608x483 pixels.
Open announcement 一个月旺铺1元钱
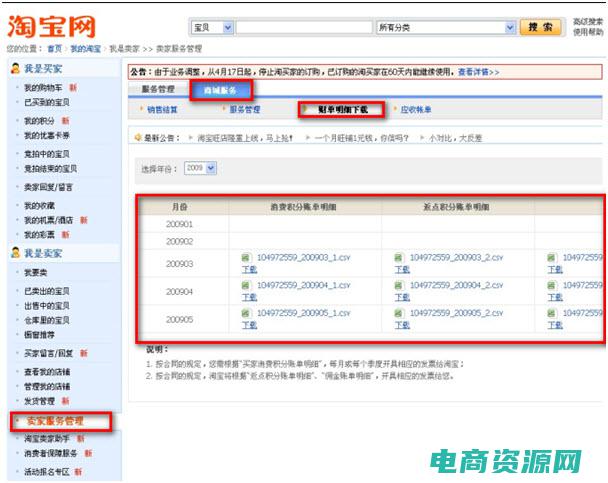pyautogui.click(x=361, y=138)
